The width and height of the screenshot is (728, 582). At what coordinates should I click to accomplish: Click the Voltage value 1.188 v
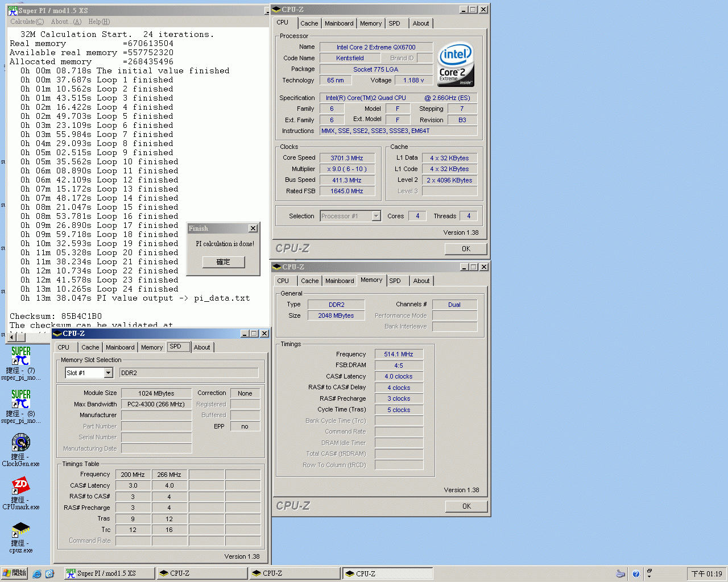point(413,80)
